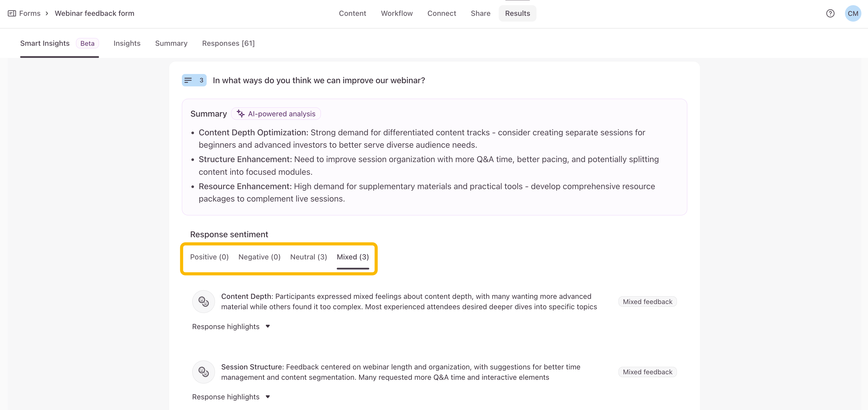
Task: Click the Forms breadcrumb link
Action: (30, 14)
